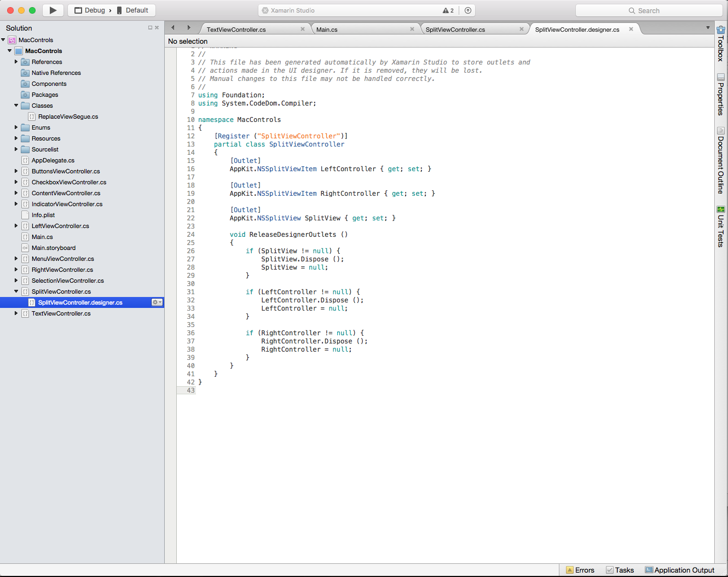Open the editor tab list dropdown arrow
Viewport: 728px width, 577px height.
[x=708, y=28]
